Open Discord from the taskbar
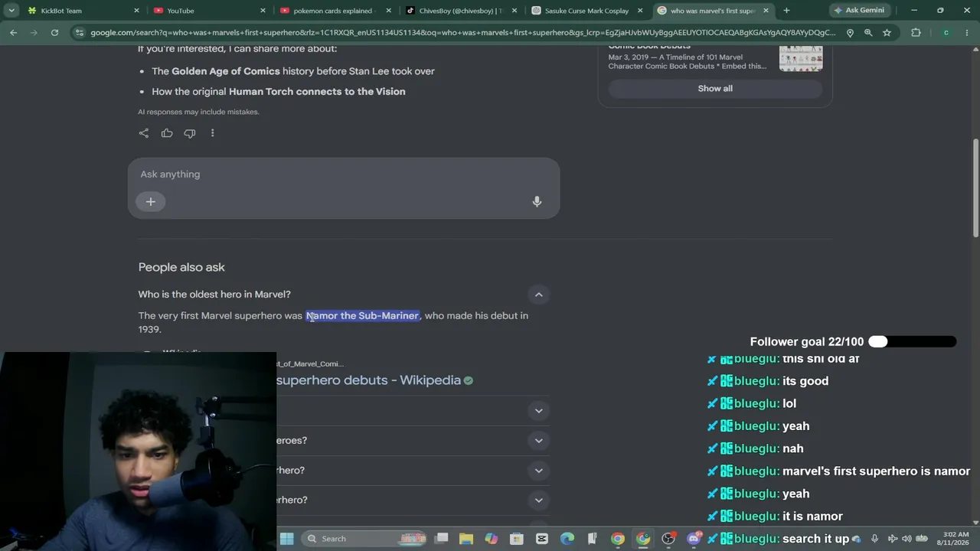Viewport: 980px width, 551px height. pyautogui.click(x=694, y=539)
